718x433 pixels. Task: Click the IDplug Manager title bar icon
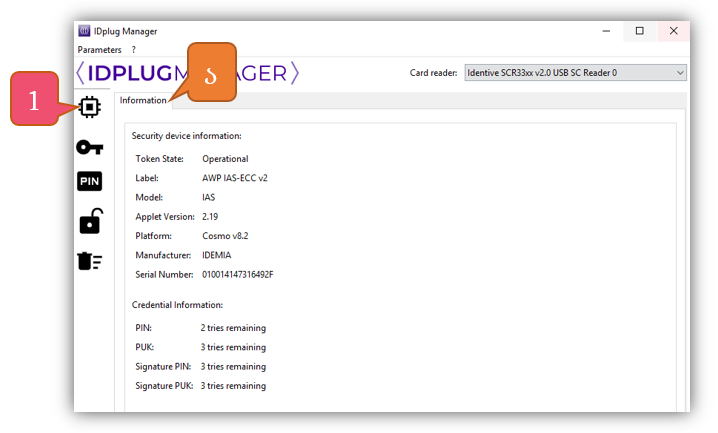click(85, 31)
